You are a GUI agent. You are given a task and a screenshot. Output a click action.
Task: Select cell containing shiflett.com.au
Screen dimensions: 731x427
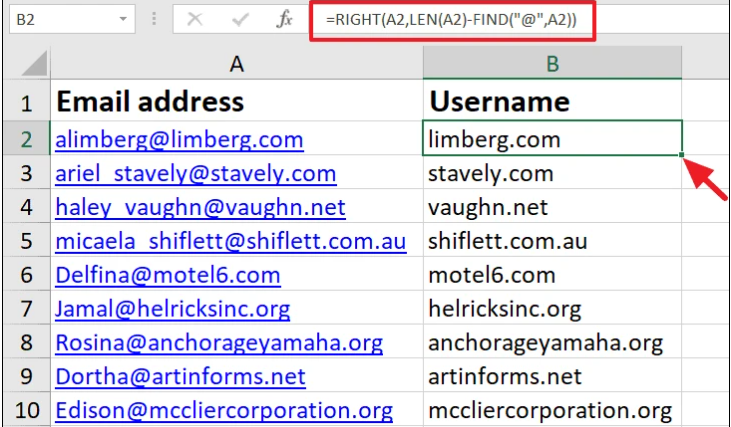coord(552,241)
